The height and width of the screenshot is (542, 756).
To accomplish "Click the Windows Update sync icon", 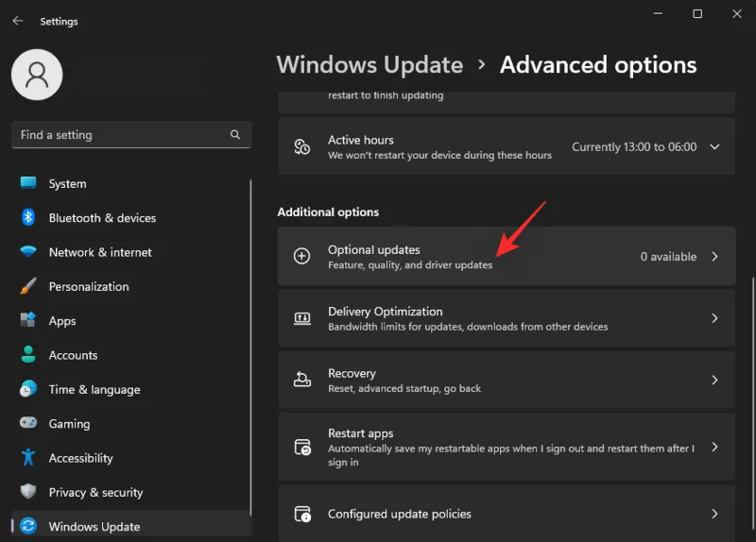I will pyautogui.click(x=28, y=526).
